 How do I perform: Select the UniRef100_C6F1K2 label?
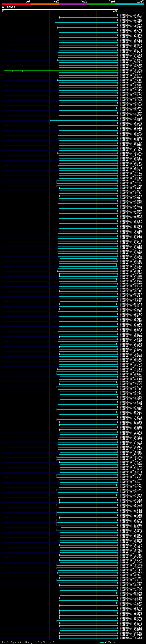click(x=131, y=22)
